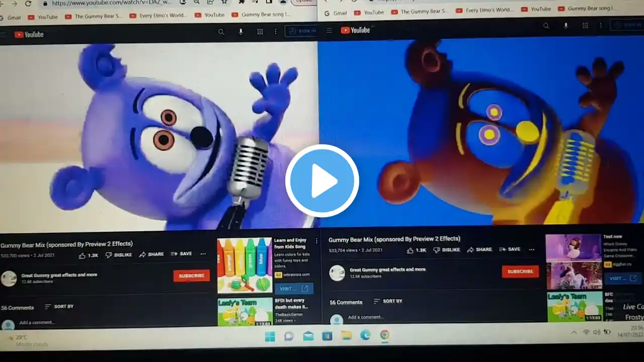The height and width of the screenshot is (362, 644).
Task: Go to YouTube home via logo in left window
Action: (29, 35)
